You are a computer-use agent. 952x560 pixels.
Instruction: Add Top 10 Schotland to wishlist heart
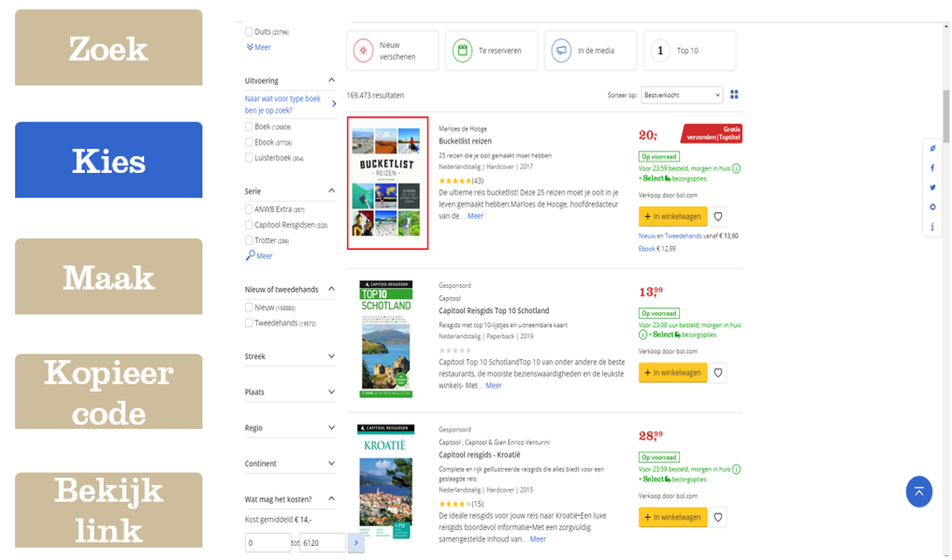(717, 372)
